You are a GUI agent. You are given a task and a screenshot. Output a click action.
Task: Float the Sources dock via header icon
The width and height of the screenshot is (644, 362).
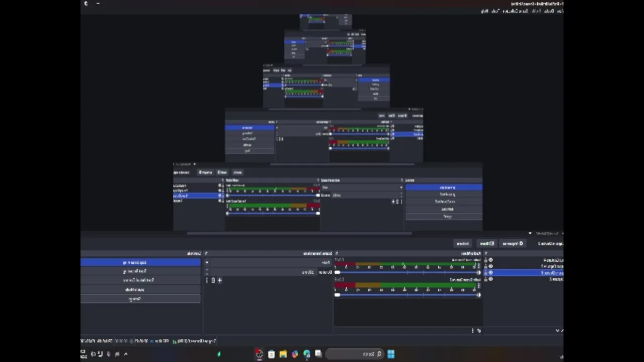pyautogui.click(x=486, y=253)
